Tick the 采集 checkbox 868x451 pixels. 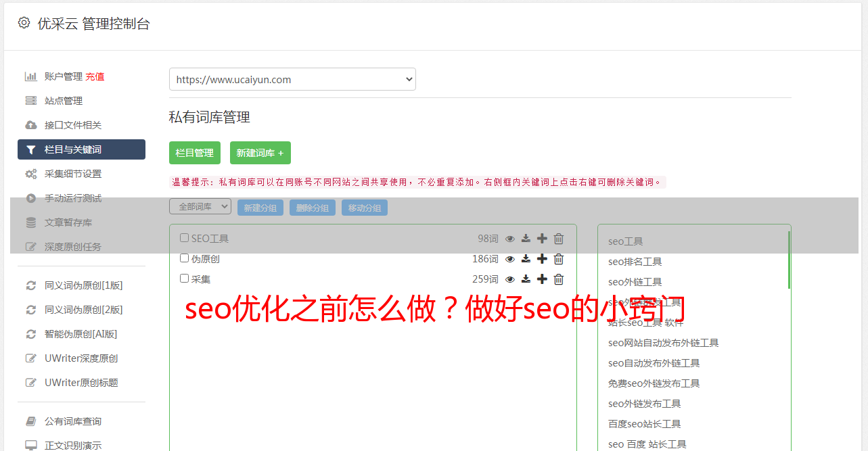coord(184,279)
